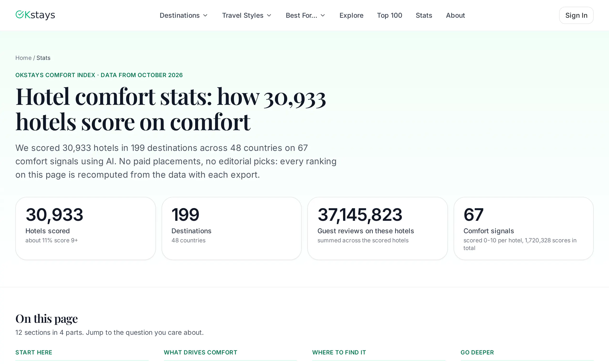Click the Sign In button
Screen dimensions: 609x364
[x=576, y=16]
